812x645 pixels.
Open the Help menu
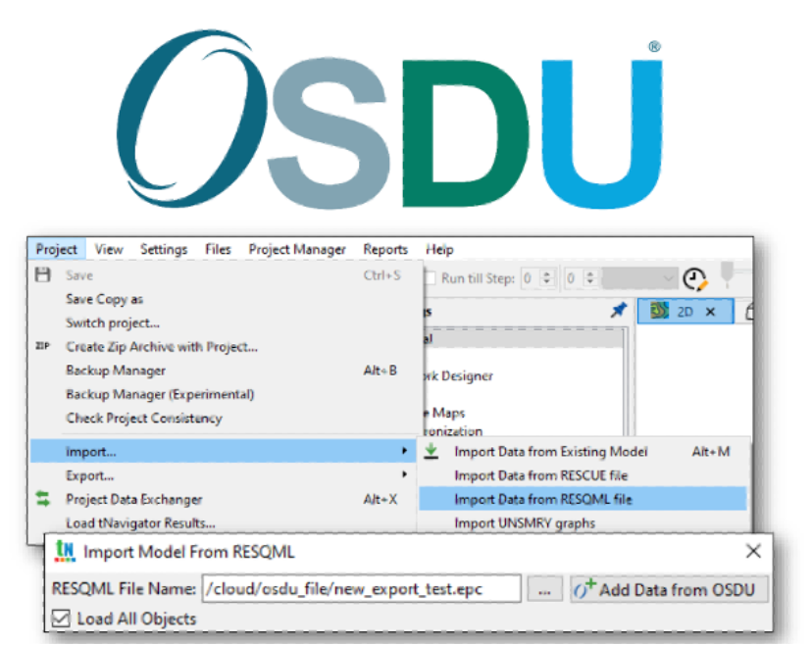(439, 250)
